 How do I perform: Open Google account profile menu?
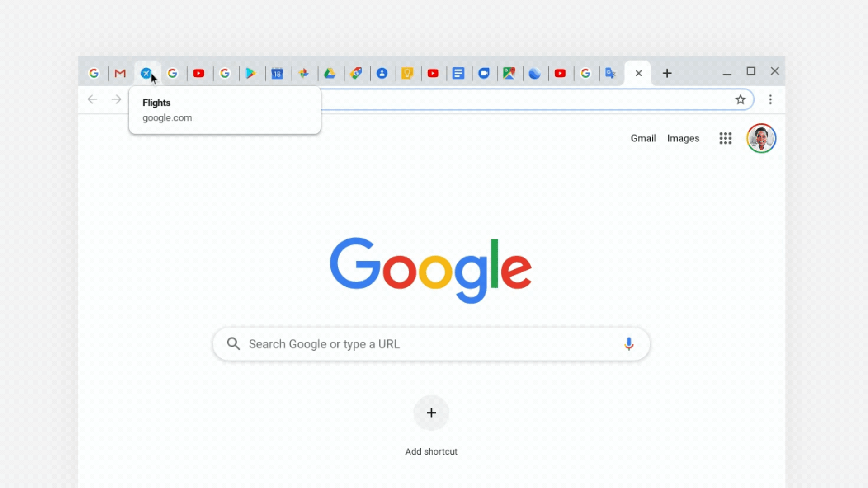(761, 138)
